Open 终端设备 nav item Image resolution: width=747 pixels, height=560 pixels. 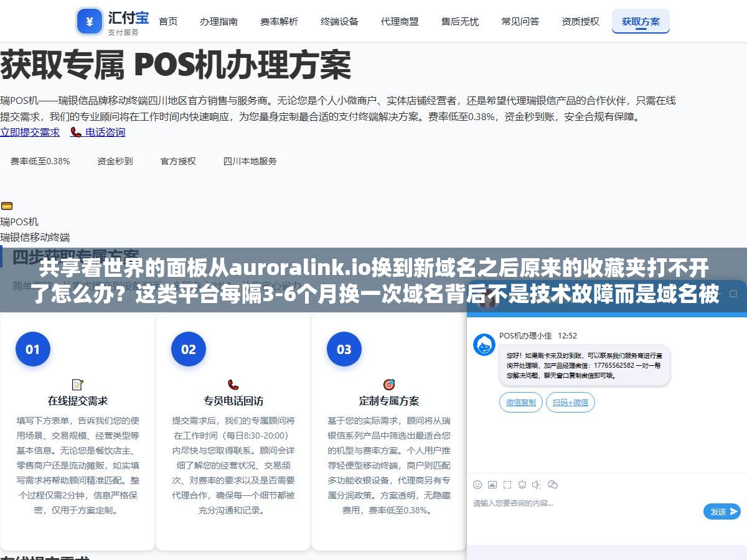(x=339, y=21)
